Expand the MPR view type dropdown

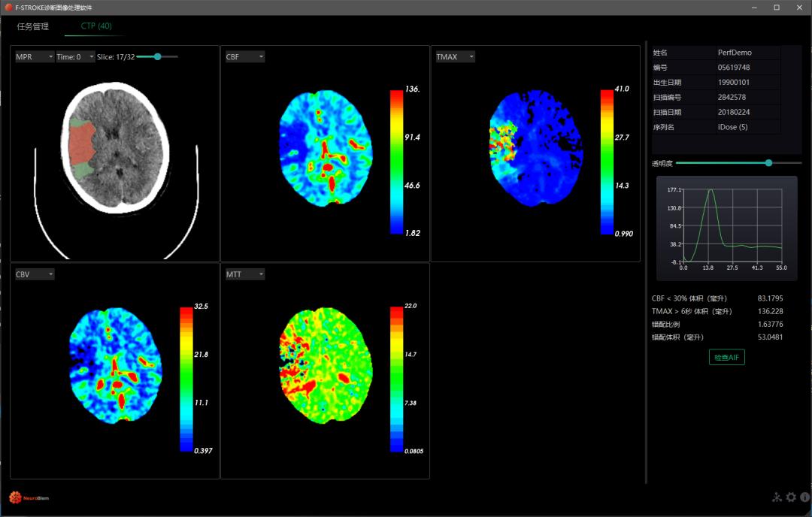click(x=35, y=57)
